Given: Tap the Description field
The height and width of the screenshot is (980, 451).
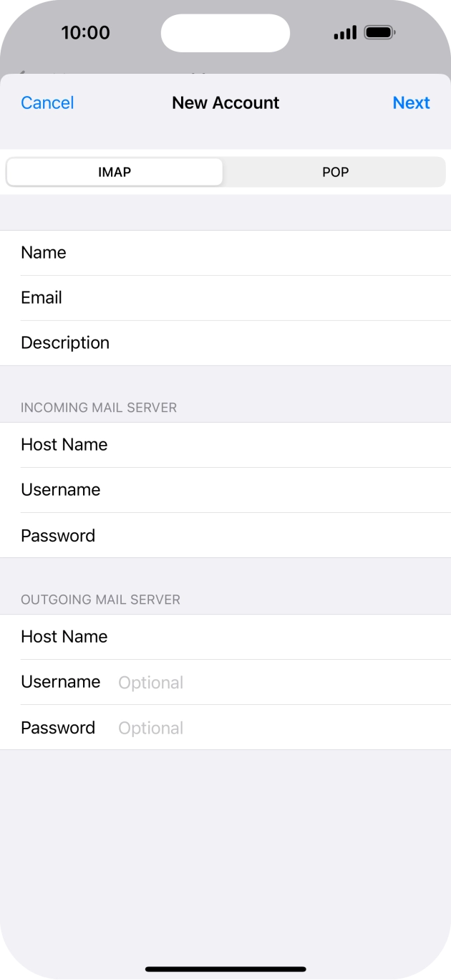Looking at the screenshot, I should tap(225, 342).
